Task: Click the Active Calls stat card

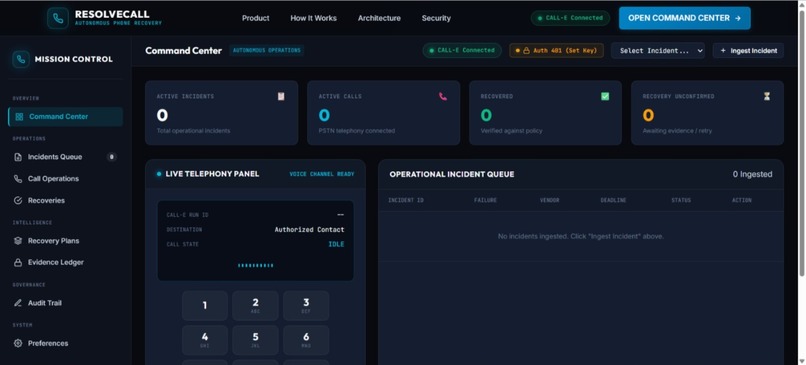Action: pyautogui.click(x=383, y=113)
